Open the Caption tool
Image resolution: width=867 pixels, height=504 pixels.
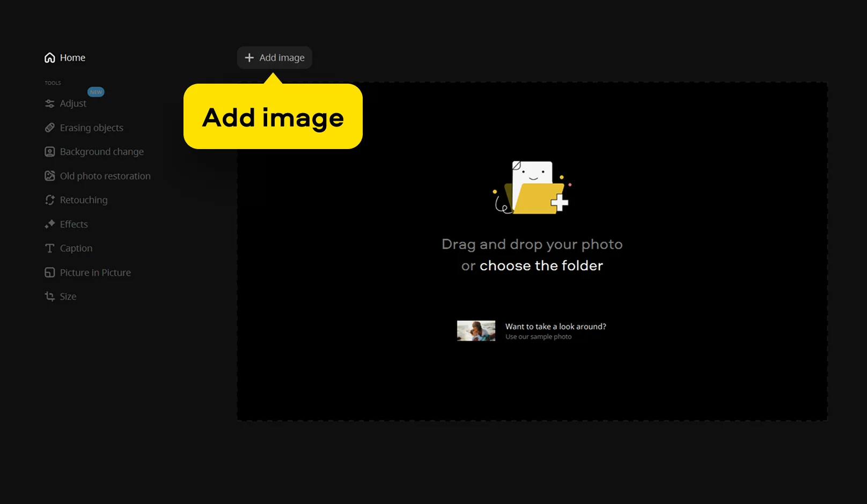[69, 248]
